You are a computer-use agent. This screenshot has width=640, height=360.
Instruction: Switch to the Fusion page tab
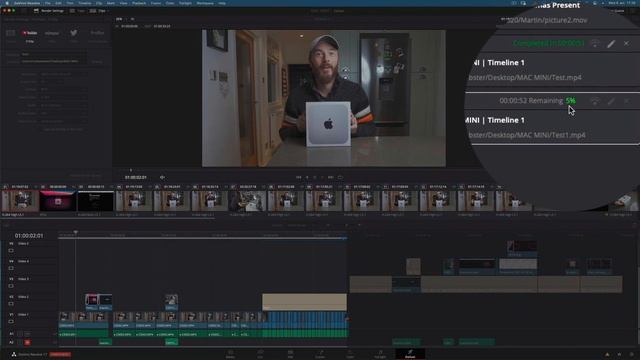point(320,354)
